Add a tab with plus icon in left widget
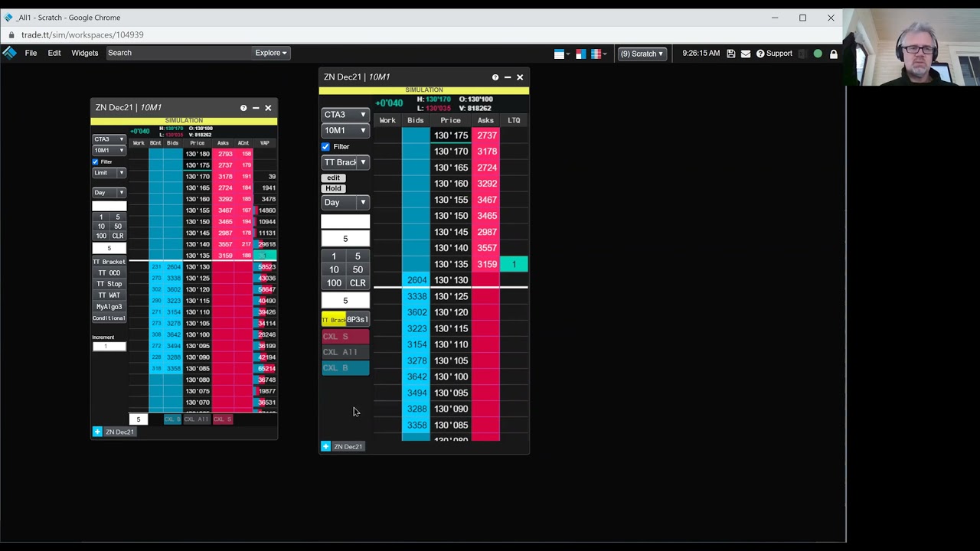This screenshot has width=980, height=551. (x=97, y=432)
